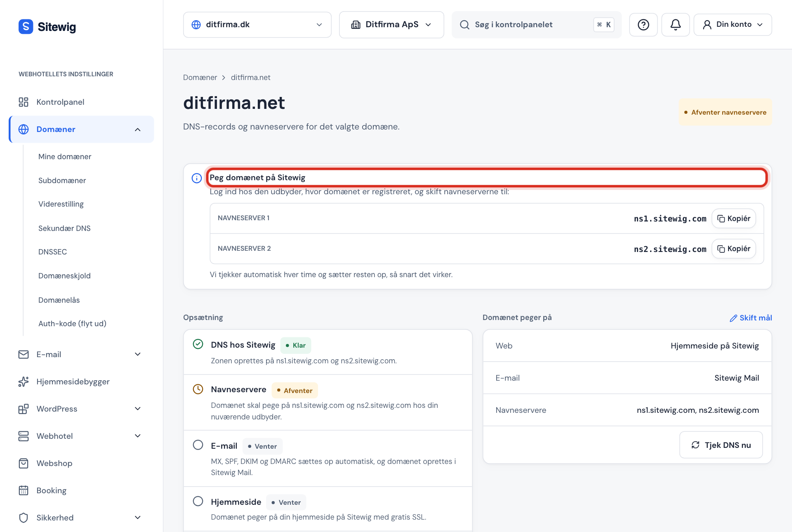Open Videresti​lling submenu item
This screenshot has height=532, width=792.
click(61, 204)
